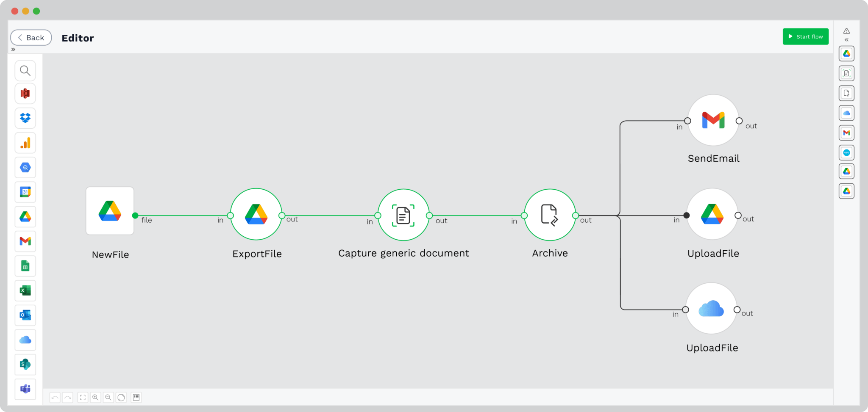Select the Dropbox connector in left sidebar
Image resolution: width=868 pixels, height=412 pixels.
pos(25,118)
